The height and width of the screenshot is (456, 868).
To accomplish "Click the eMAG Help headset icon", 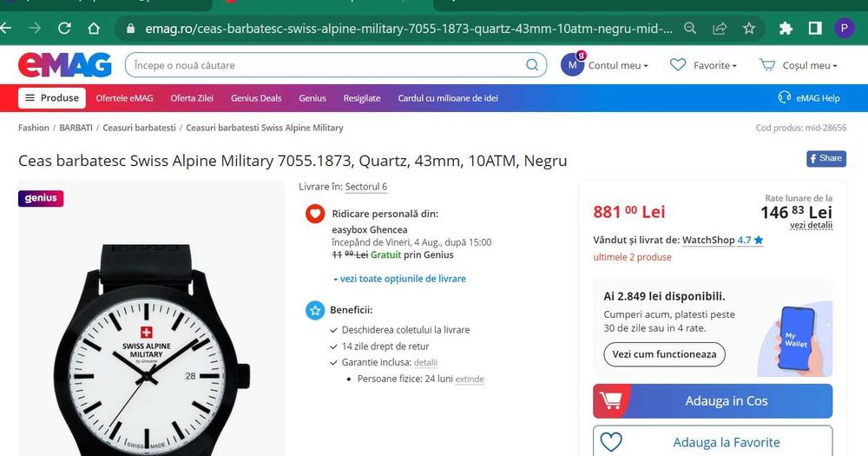I will coord(785,97).
